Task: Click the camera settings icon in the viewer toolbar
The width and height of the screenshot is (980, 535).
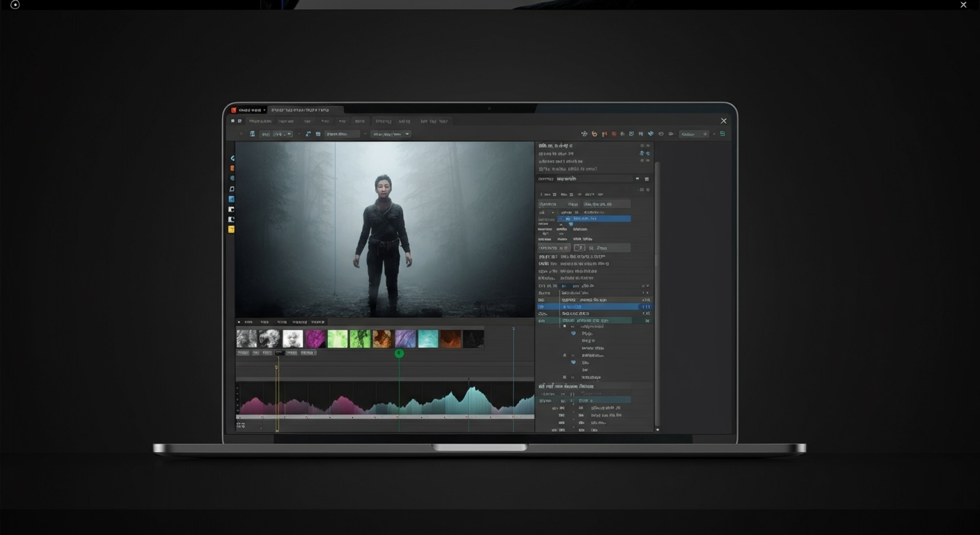Action: click(x=318, y=134)
